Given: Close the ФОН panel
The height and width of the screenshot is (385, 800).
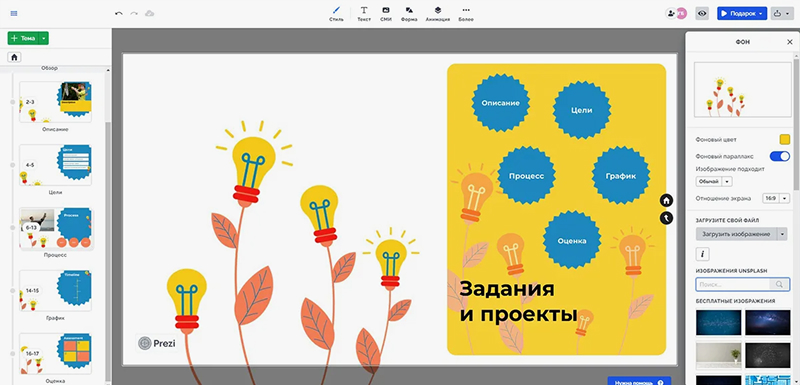Looking at the screenshot, I should 790,42.
